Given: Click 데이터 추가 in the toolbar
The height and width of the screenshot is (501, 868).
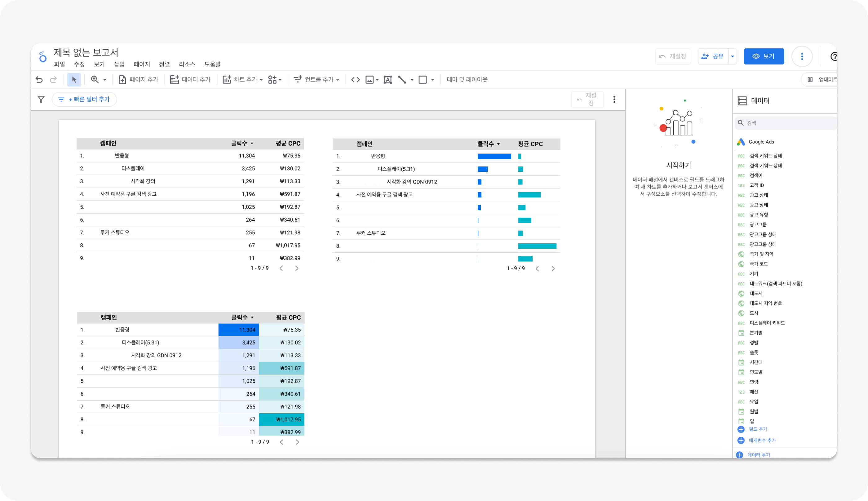Looking at the screenshot, I should coord(190,79).
